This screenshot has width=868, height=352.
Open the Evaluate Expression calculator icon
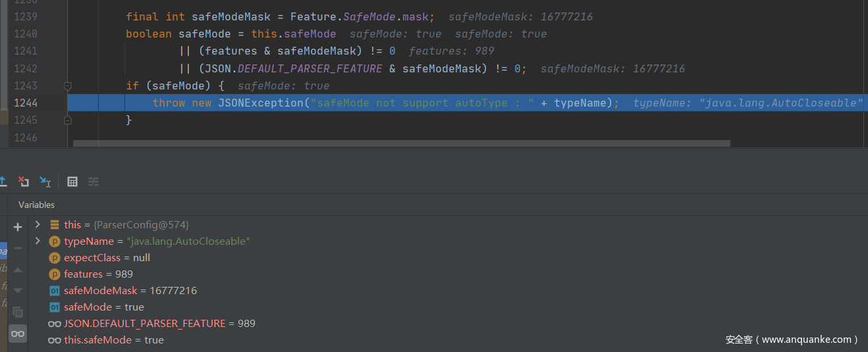click(x=72, y=182)
